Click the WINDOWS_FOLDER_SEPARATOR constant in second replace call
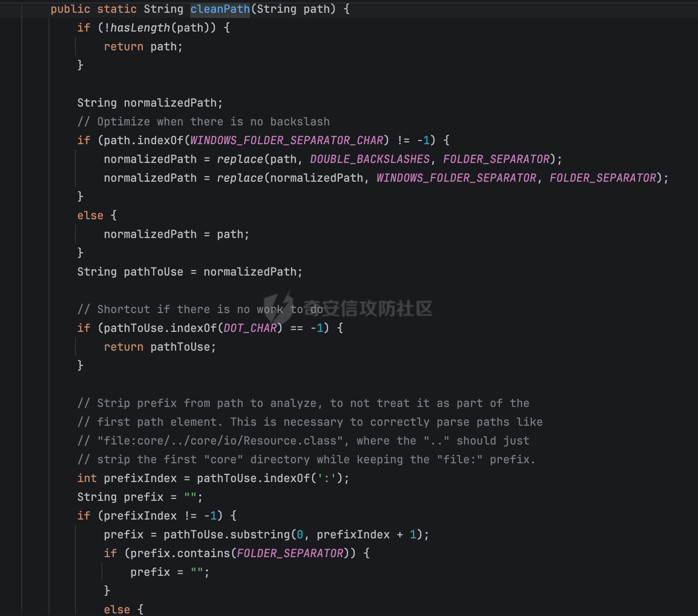Screen dimensions: 698x616 (x=456, y=178)
